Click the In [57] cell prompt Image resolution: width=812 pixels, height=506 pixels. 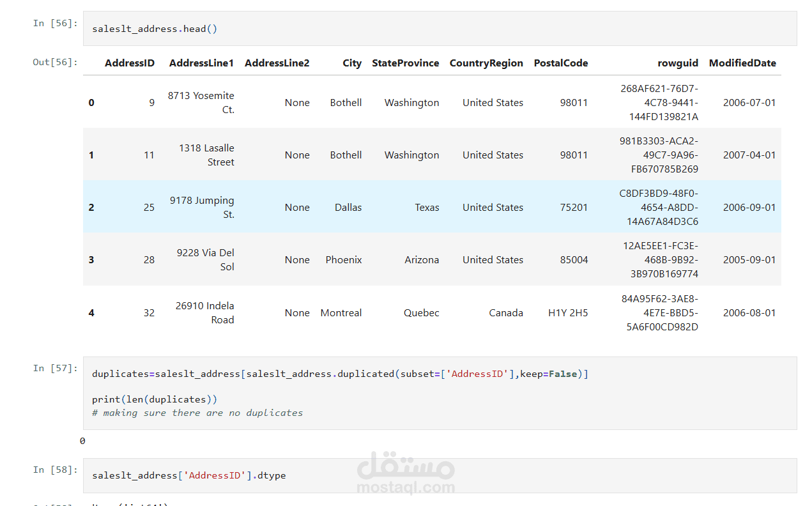point(55,368)
